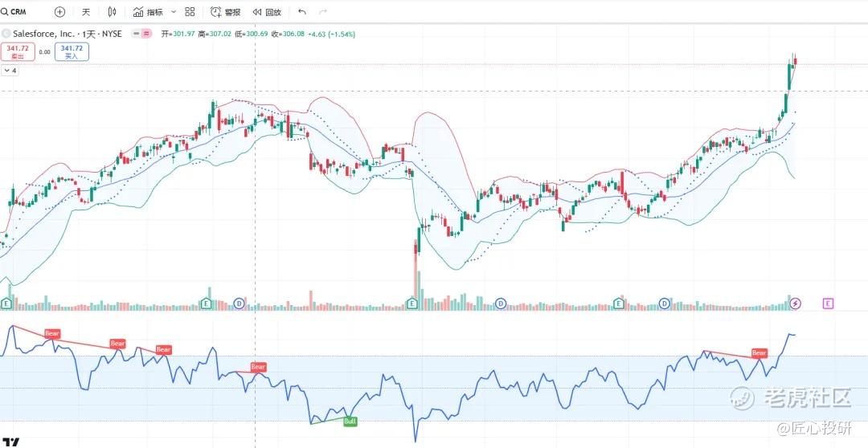
Task: Click the green Bull divergence label
Action: (350, 422)
